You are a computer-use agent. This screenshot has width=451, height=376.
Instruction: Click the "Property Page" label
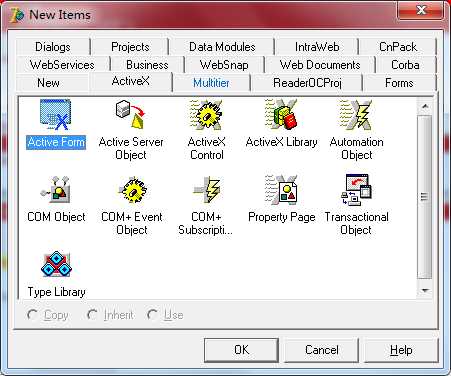[282, 217]
